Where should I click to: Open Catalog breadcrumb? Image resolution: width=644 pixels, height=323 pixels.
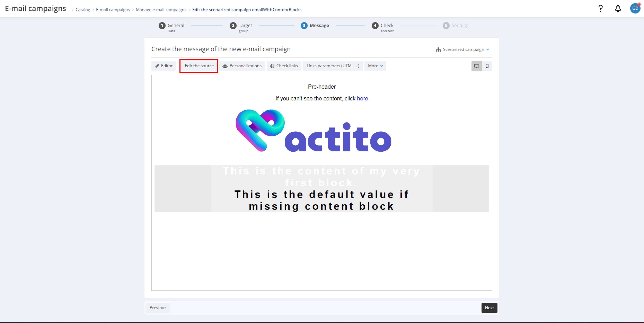pyautogui.click(x=83, y=10)
